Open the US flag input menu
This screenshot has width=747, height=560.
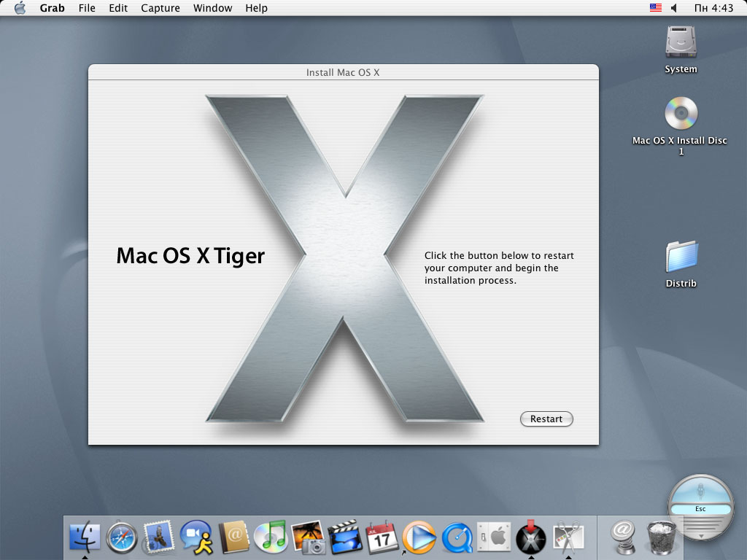[x=656, y=7]
